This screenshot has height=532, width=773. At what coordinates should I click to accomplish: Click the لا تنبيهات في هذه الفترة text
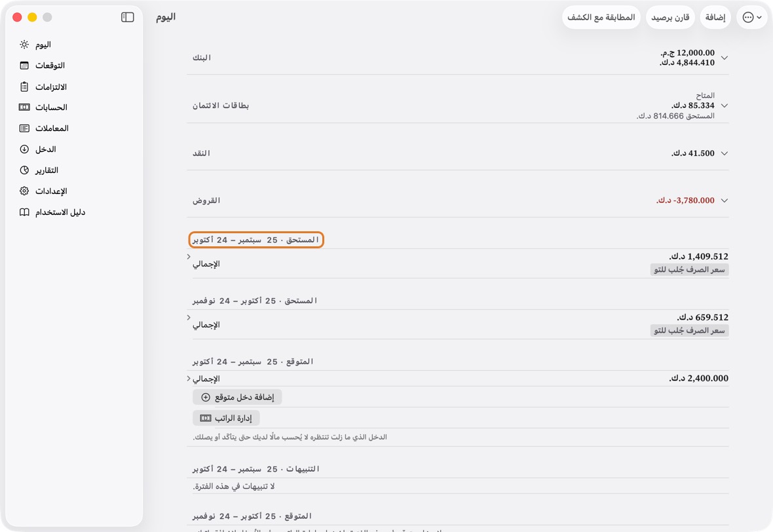point(234,487)
